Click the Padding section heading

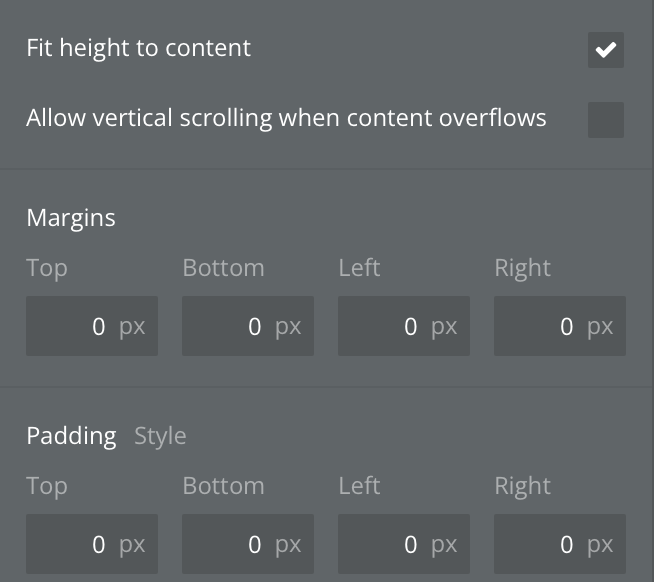71,436
